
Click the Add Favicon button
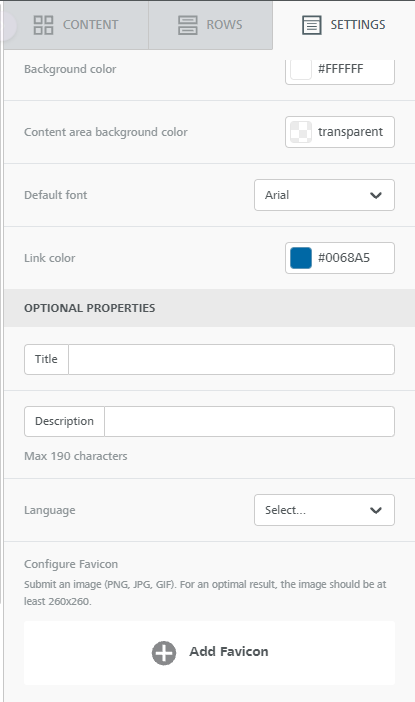click(x=210, y=653)
